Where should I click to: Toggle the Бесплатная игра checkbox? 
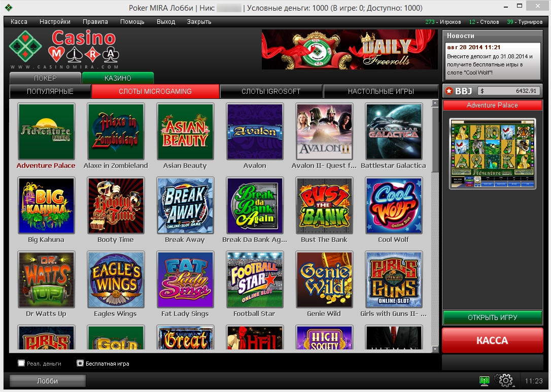(x=80, y=363)
